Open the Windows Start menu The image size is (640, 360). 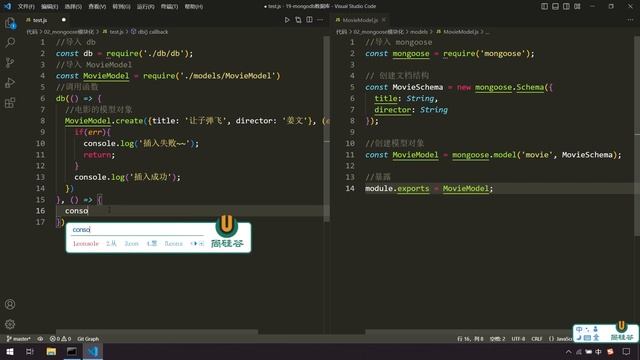(x=10, y=351)
